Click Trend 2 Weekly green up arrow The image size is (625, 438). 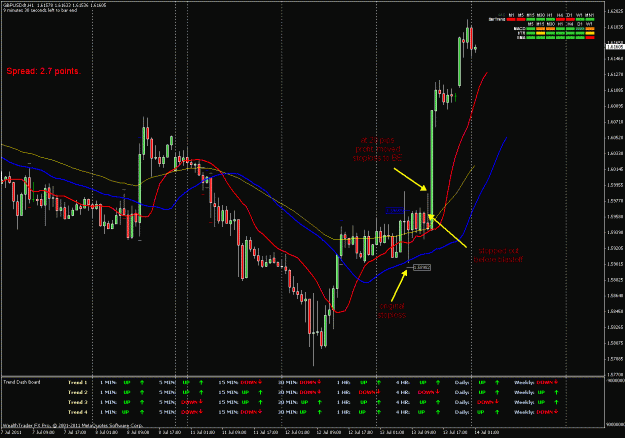pos(556,392)
